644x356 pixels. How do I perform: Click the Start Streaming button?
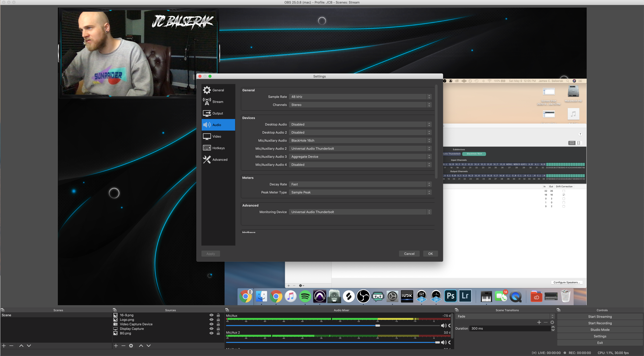pyautogui.click(x=600, y=317)
